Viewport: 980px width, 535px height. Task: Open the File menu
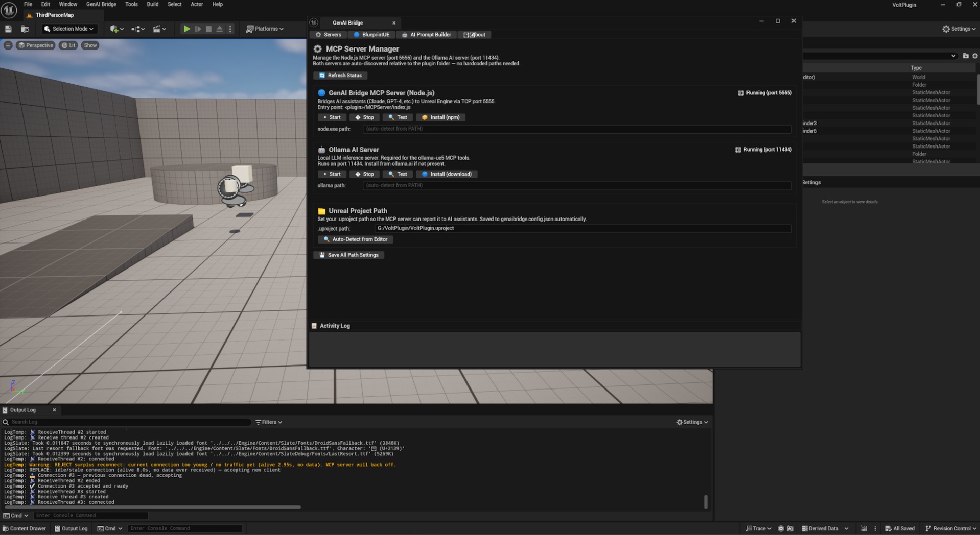28,4
